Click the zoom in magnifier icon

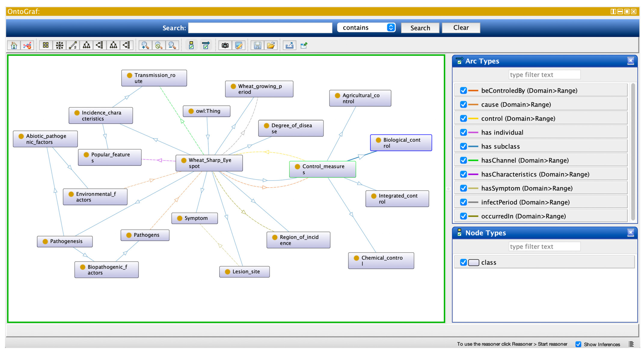tap(145, 45)
